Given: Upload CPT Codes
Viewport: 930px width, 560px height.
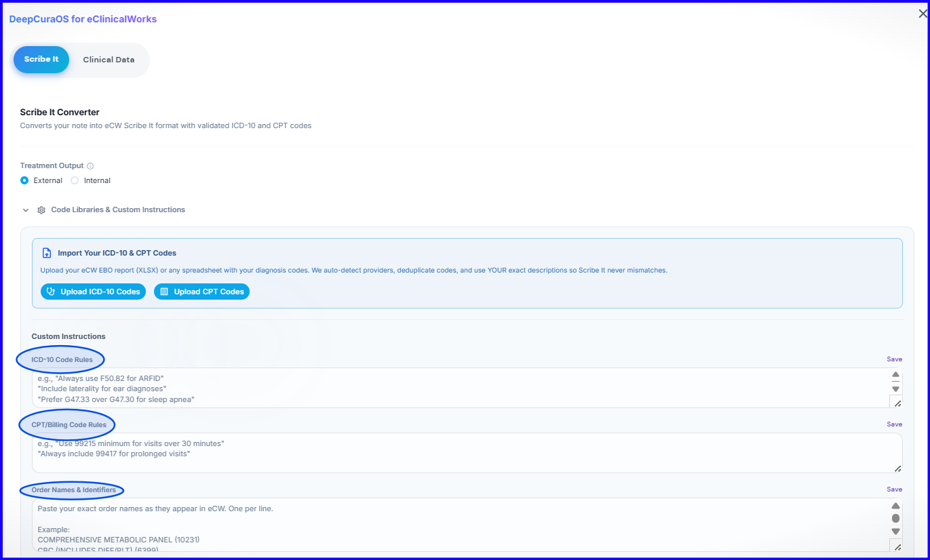Looking at the screenshot, I should coord(202,292).
